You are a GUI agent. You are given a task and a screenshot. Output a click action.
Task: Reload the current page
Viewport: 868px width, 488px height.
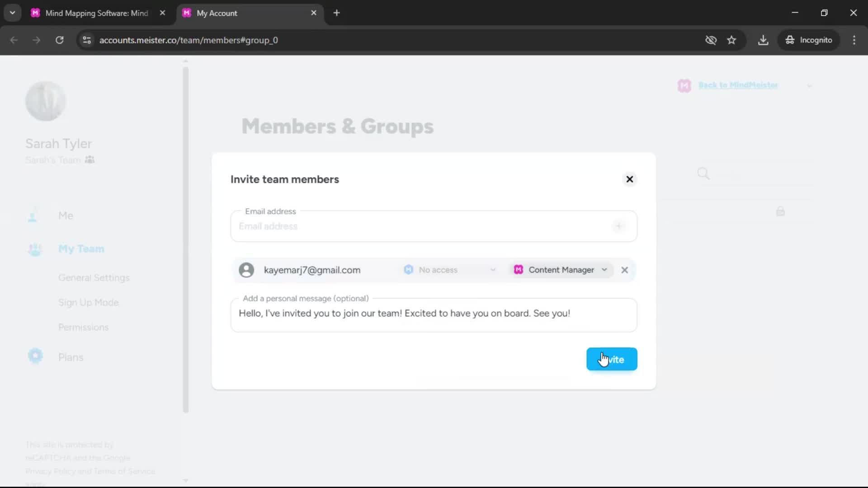(x=59, y=40)
